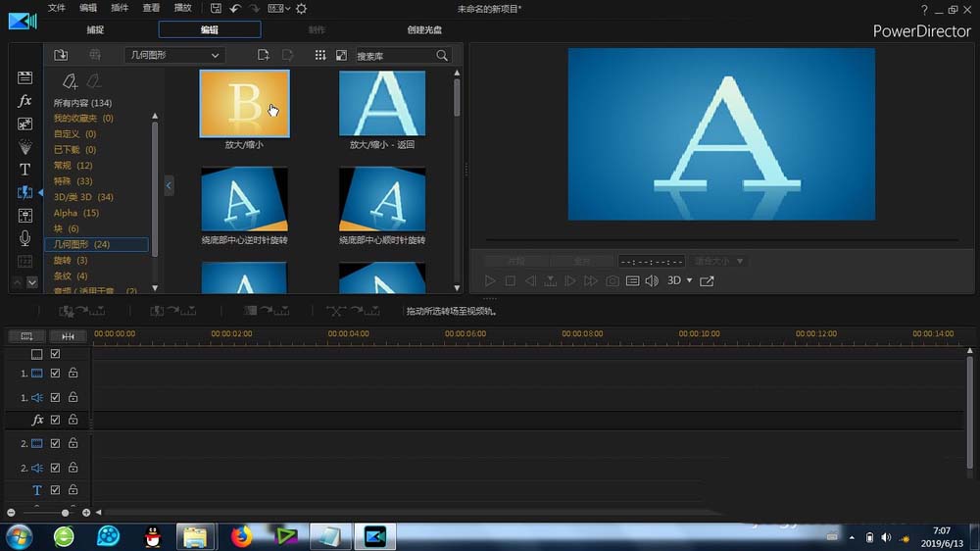Click the save project floppy disk icon
Screen dimensions: 980x551
click(x=216, y=8)
